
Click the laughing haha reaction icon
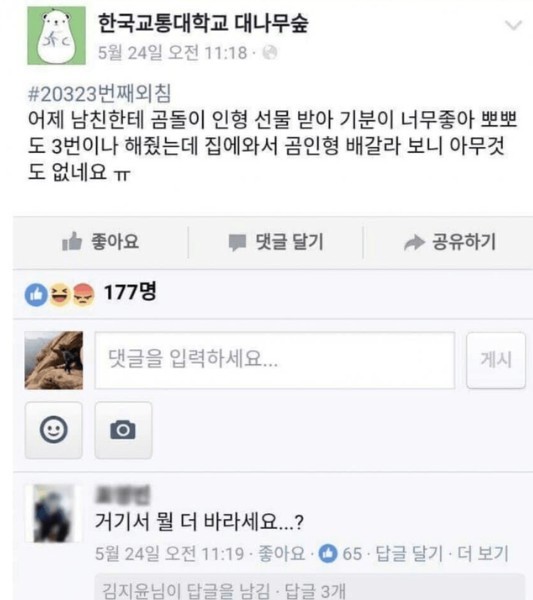point(60,294)
